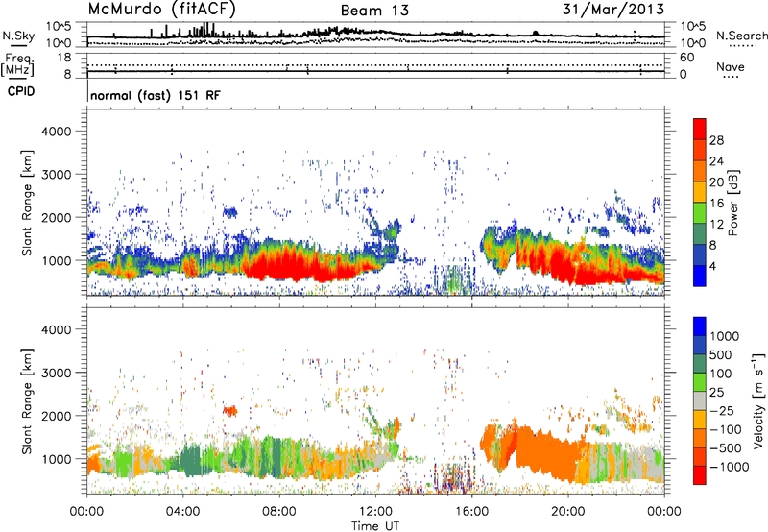
Task: Click the Nave legend label
Action: pos(731,66)
